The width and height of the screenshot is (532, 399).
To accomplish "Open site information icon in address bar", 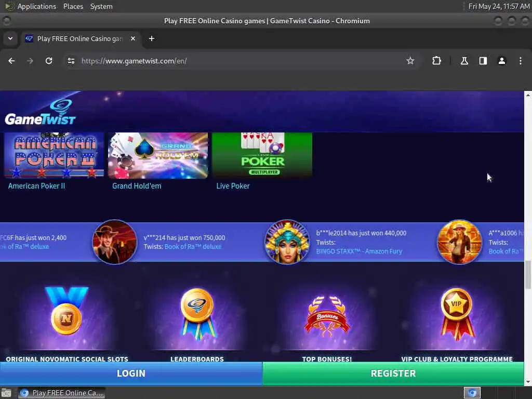I will [71, 61].
